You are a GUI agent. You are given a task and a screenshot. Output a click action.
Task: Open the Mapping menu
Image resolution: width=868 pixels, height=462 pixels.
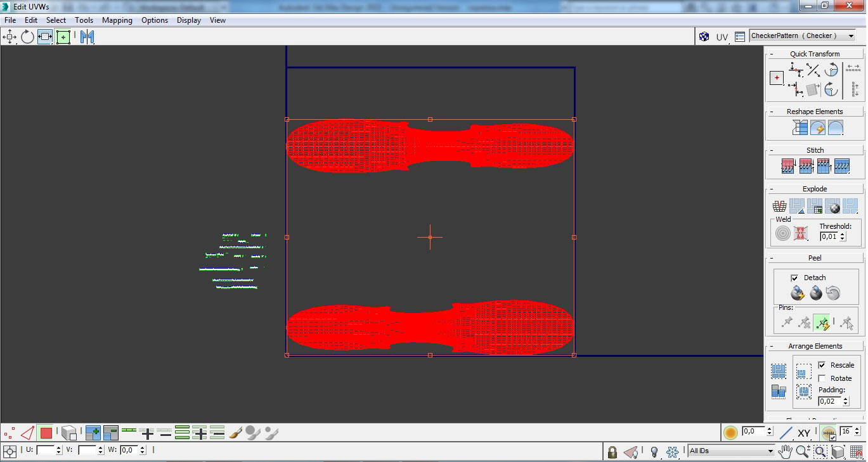coord(117,20)
